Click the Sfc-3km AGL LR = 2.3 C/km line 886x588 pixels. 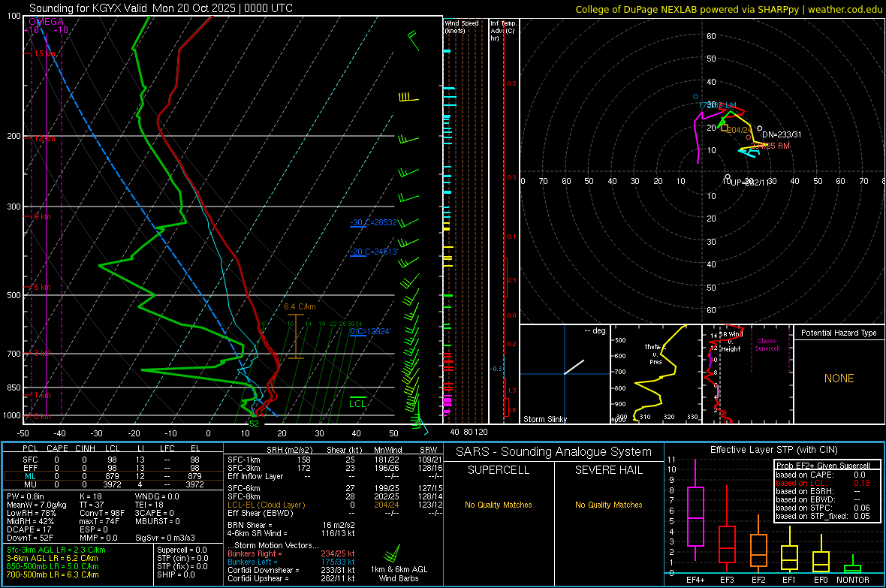[56, 550]
